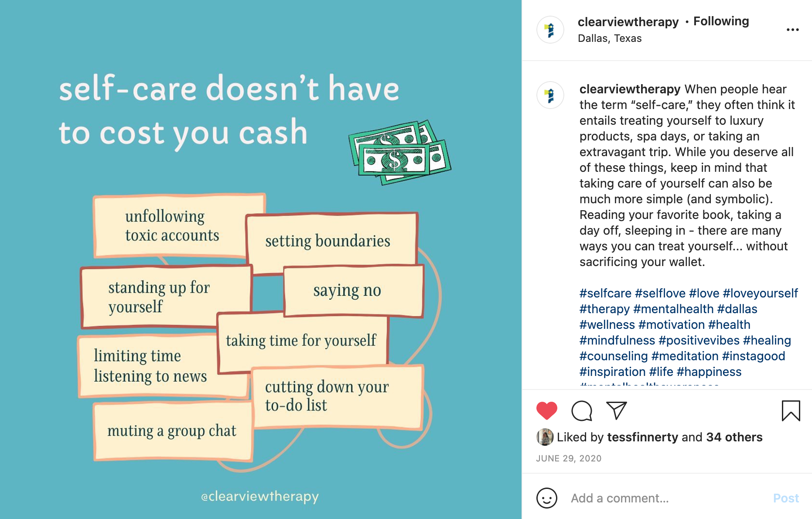Open the three-dot more options menu

coord(792,30)
